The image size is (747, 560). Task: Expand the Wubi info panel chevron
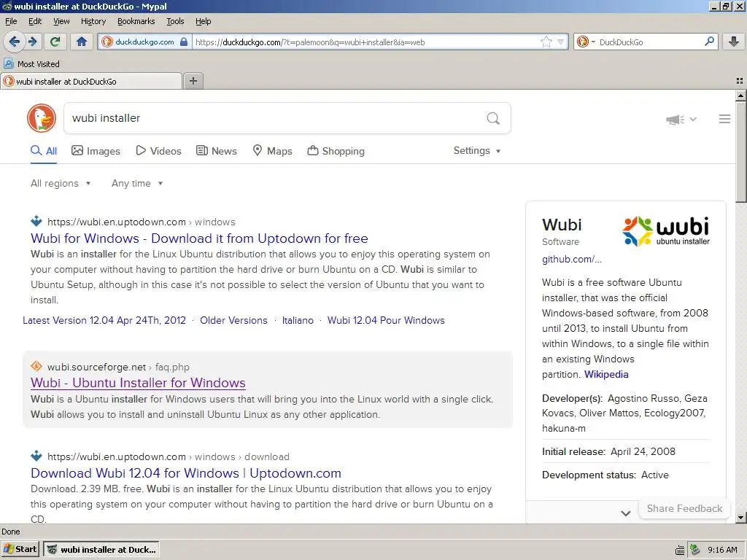coord(625,513)
